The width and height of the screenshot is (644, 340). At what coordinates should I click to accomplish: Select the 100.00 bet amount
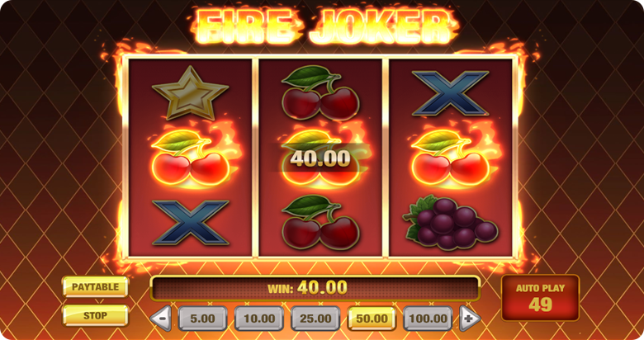point(428,319)
